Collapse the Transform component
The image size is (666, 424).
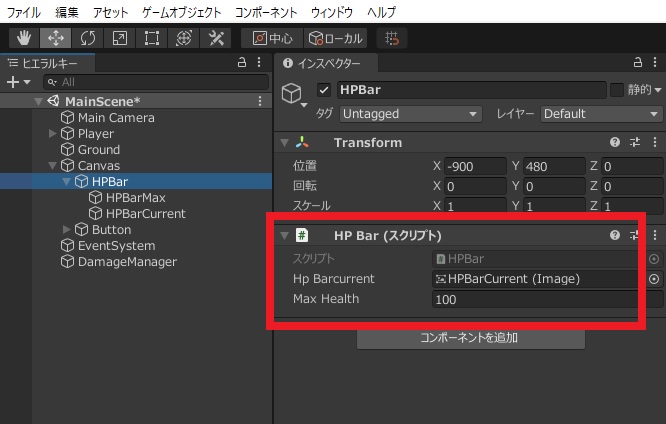[285, 143]
